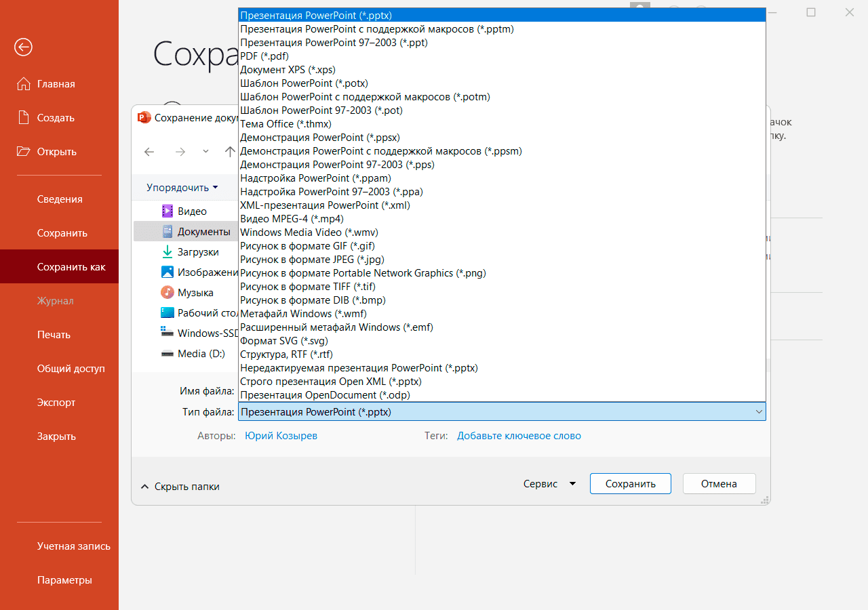This screenshot has height=610, width=868.
Task: Click the Главная house icon
Action: pyautogui.click(x=24, y=84)
